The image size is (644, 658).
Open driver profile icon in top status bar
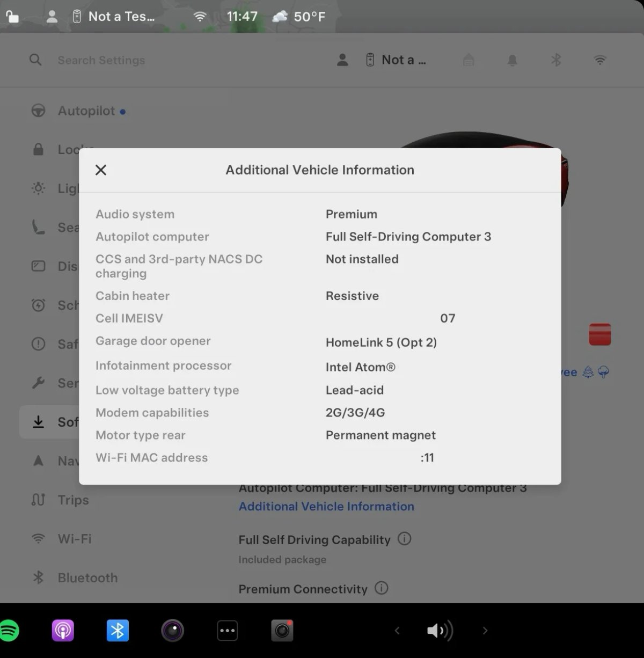[52, 17]
